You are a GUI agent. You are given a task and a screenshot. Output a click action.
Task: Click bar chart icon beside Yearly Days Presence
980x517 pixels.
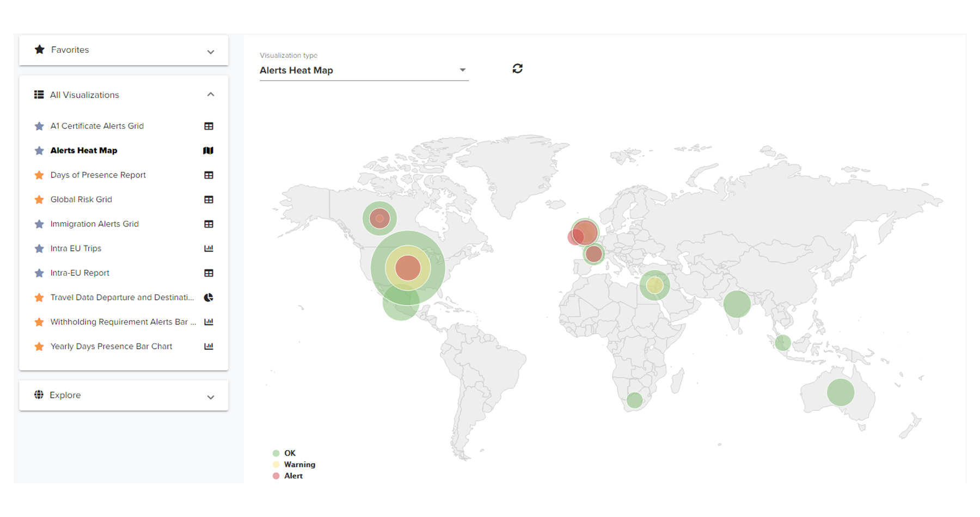(209, 347)
